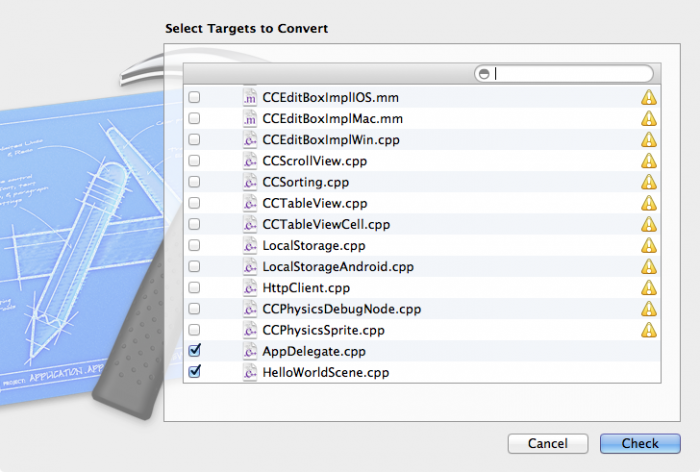Select the CCPhysicsDebugNode.cpp file name
This screenshot has height=472, width=700.
click(x=341, y=309)
